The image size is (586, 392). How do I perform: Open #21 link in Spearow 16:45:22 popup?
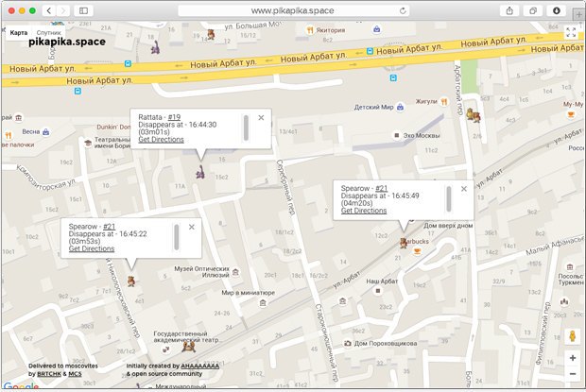(109, 227)
